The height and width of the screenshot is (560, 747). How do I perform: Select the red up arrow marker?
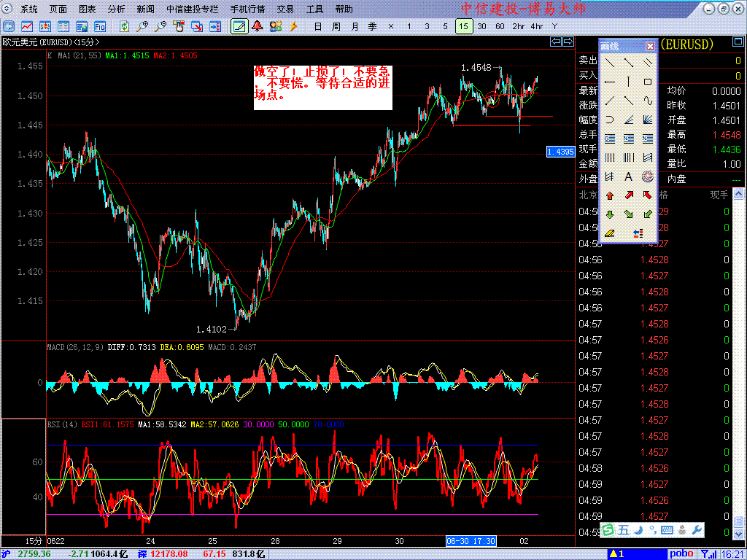610,195
